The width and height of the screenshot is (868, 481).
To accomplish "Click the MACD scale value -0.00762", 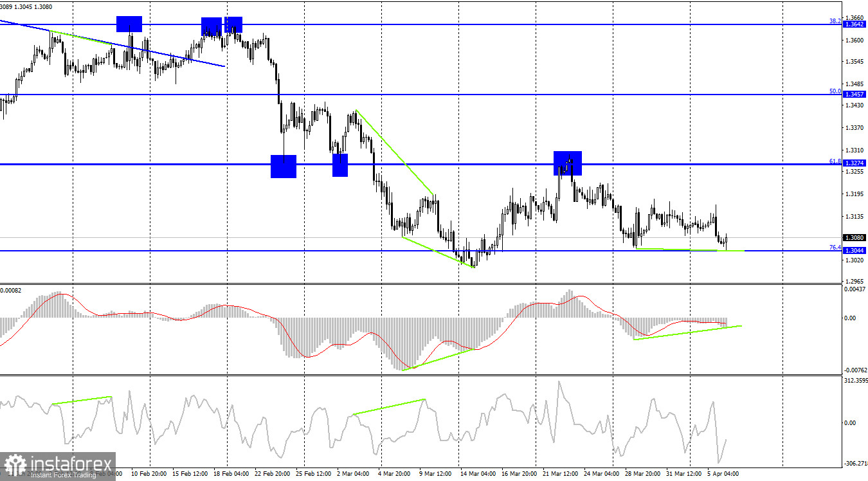I will 854,370.
